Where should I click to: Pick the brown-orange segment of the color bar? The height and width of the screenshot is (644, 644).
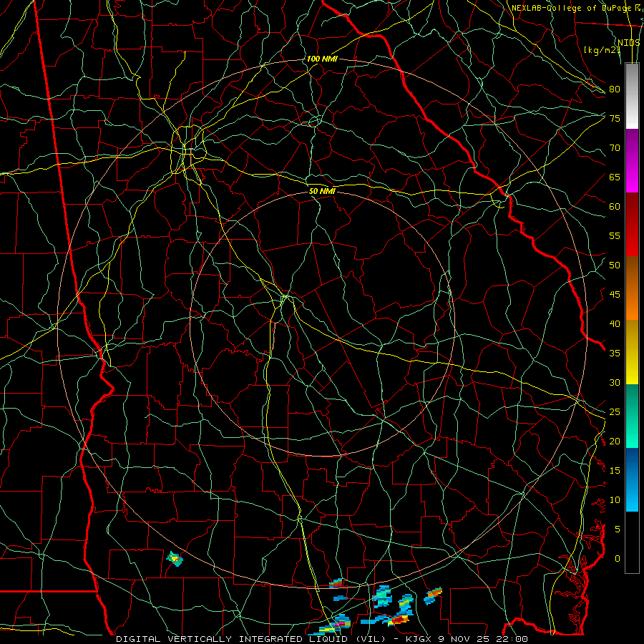point(632,288)
